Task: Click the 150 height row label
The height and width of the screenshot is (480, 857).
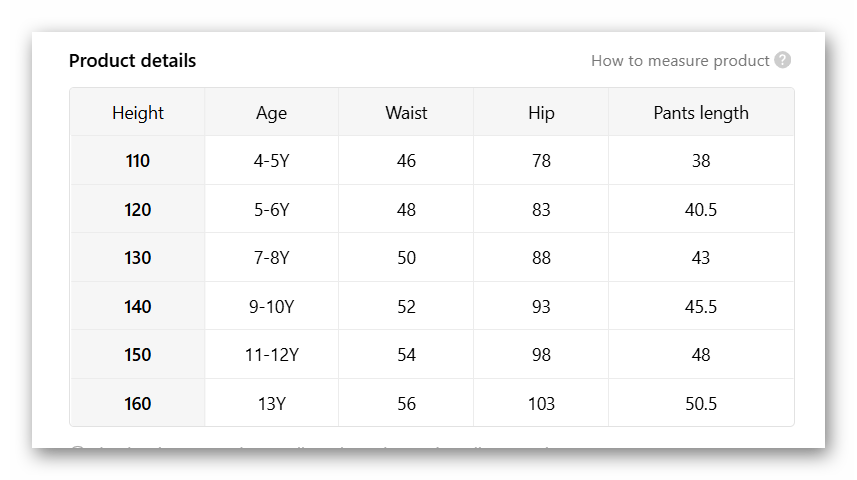Action: [138, 355]
